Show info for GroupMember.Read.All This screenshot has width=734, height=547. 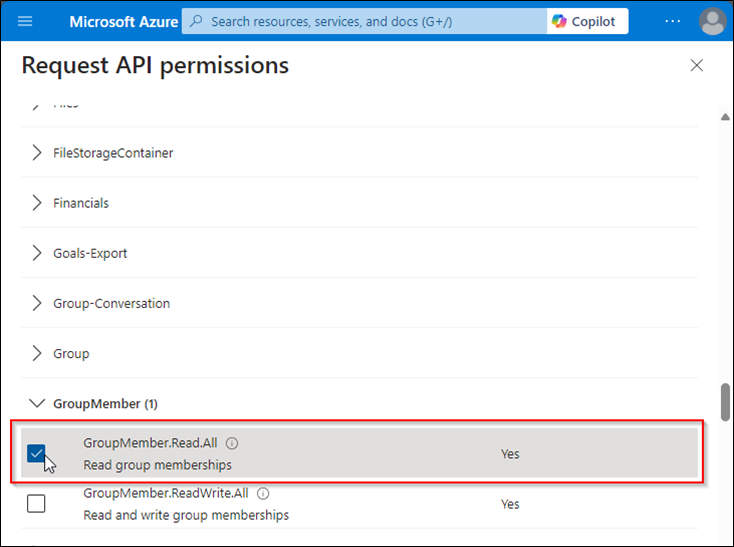(232, 443)
